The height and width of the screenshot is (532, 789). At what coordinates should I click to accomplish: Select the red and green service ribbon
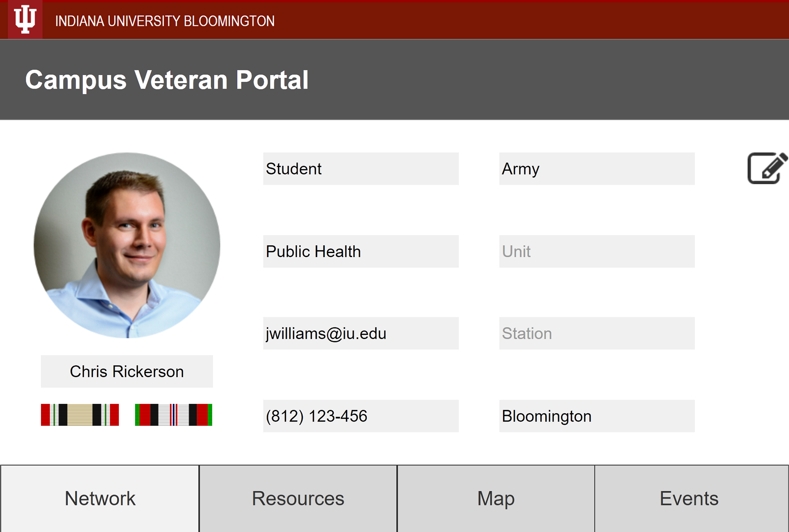point(173,415)
